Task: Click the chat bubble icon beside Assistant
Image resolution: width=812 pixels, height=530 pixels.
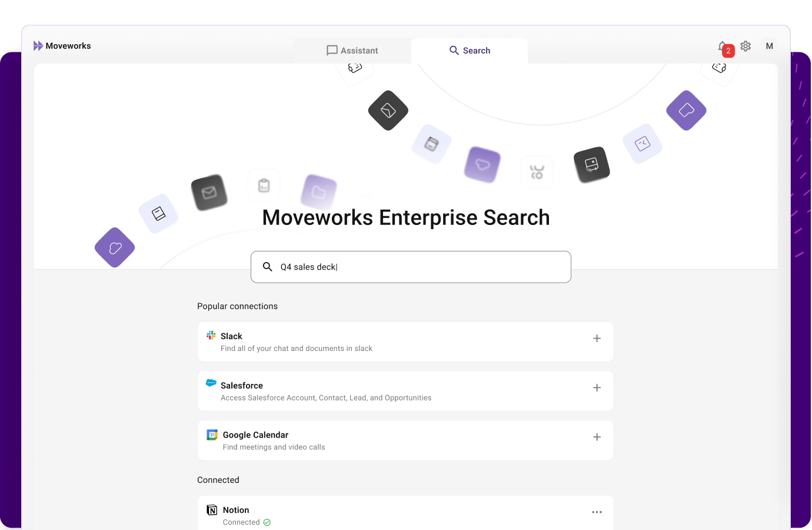Action: (332, 50)
